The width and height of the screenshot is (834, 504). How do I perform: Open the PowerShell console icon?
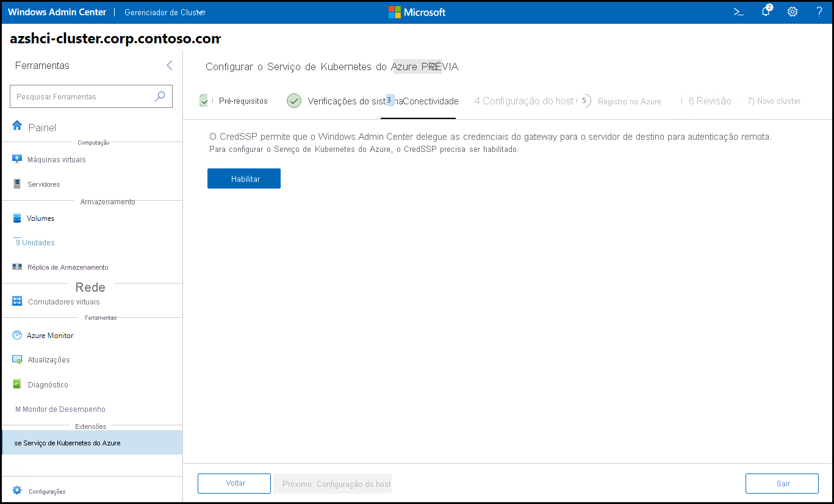(x=738, y=12)
